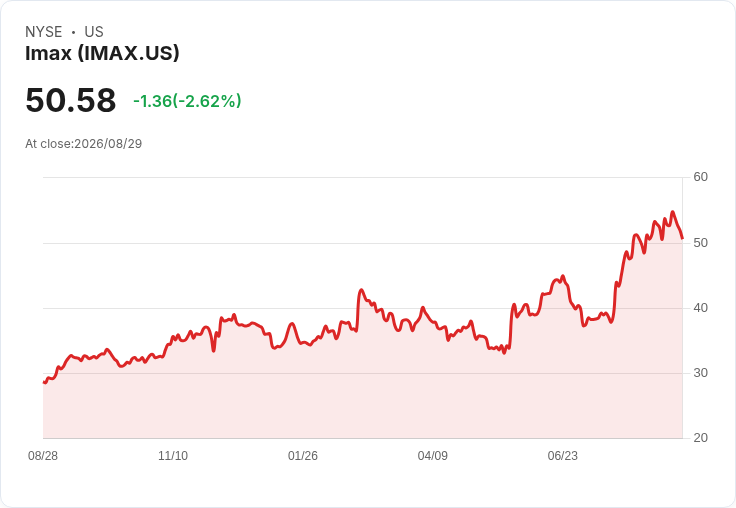Click the 50.58 current price

tap(70, 100)
